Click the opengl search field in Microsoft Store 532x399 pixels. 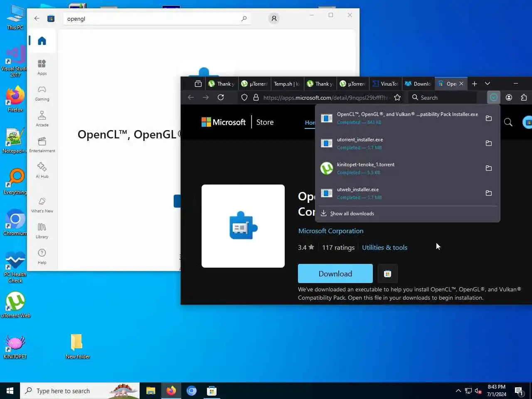pyautogui.click(x=157, y=19)
